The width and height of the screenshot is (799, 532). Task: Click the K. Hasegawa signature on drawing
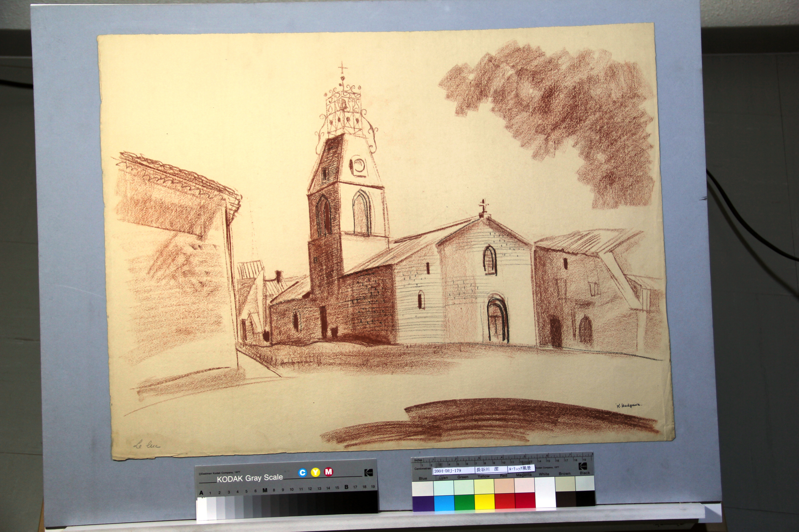(x=629, y=405)
